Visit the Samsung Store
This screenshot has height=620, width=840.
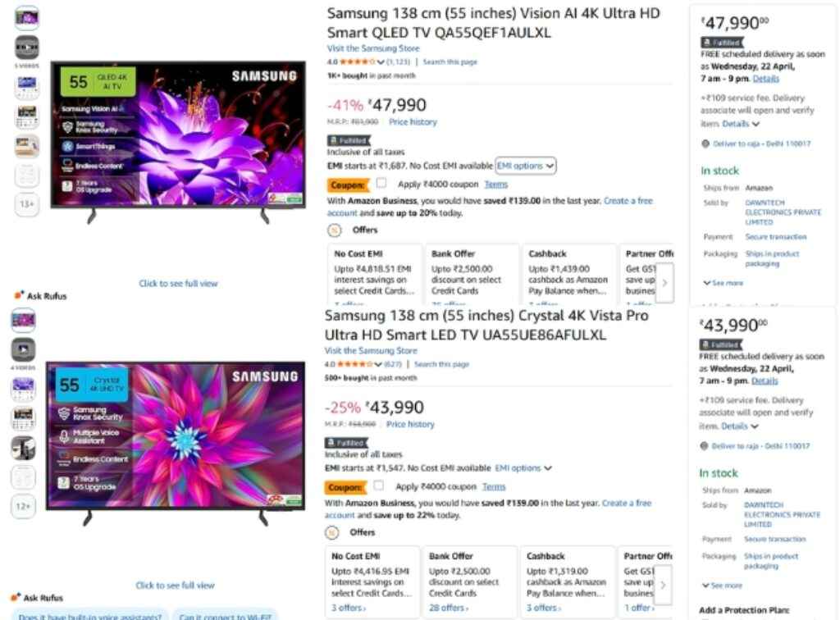(x=373, y=48)
